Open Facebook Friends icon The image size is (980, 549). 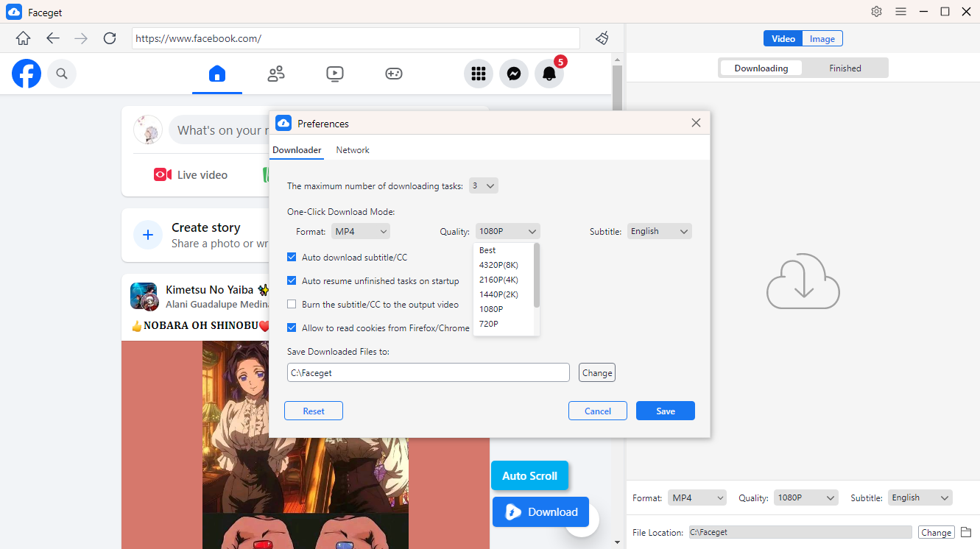(x=276, y=74)
